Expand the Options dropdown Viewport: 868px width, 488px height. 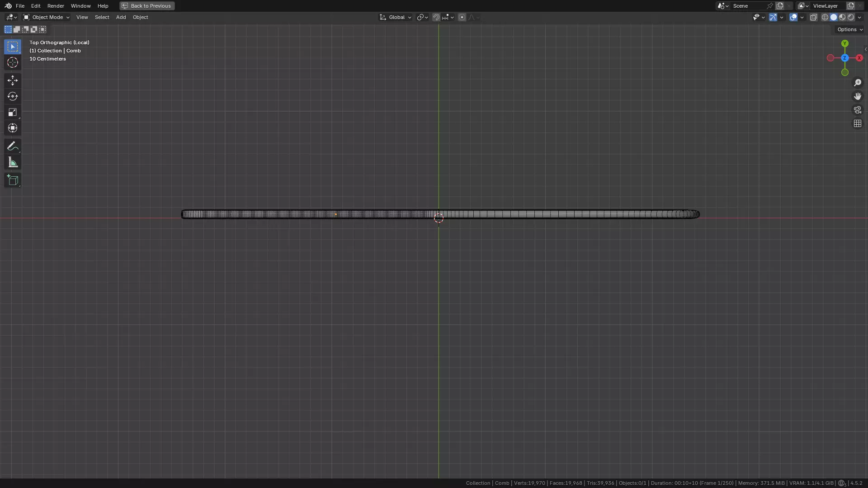[x=849, y=29]
